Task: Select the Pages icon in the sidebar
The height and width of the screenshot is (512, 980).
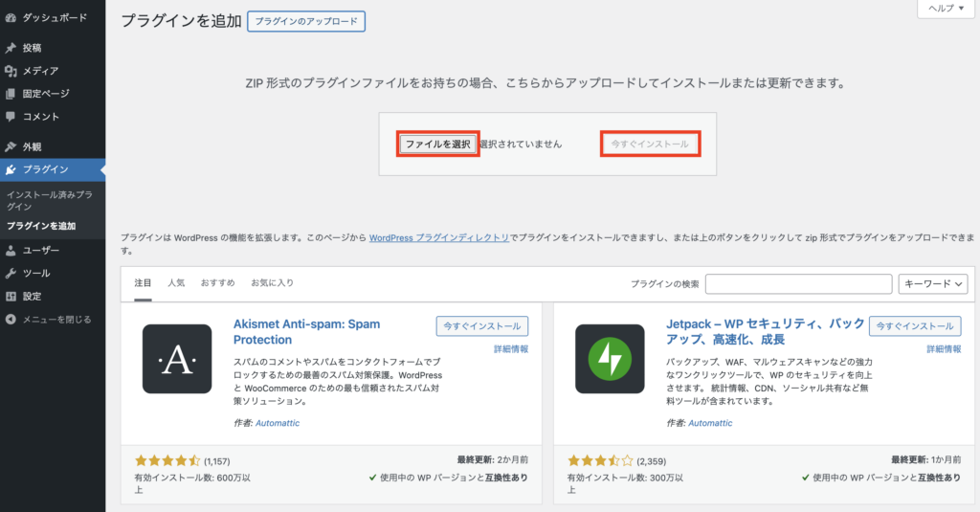Action: tap(11, 94)
